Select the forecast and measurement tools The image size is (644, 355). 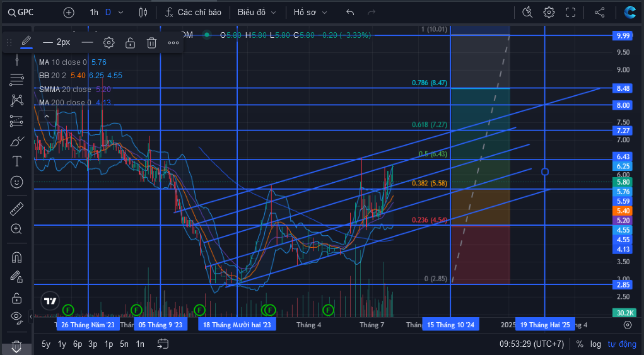point(16,120)
